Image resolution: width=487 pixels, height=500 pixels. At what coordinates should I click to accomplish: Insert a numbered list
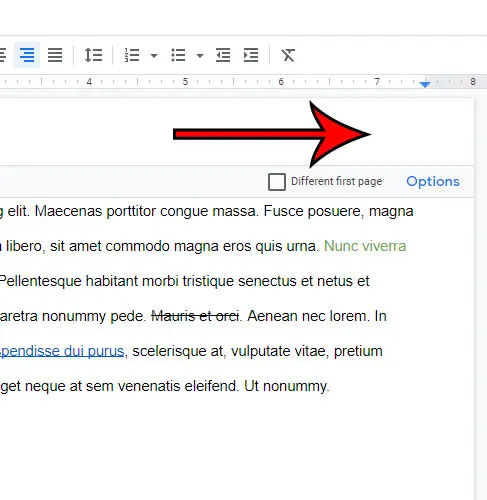tap(132, 55)
